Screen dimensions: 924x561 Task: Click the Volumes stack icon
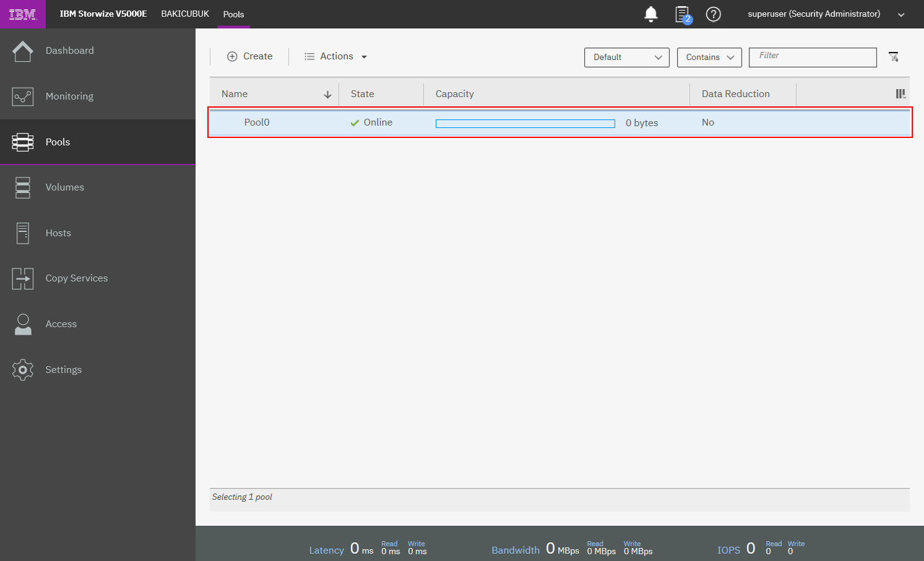tap(23, 187)
